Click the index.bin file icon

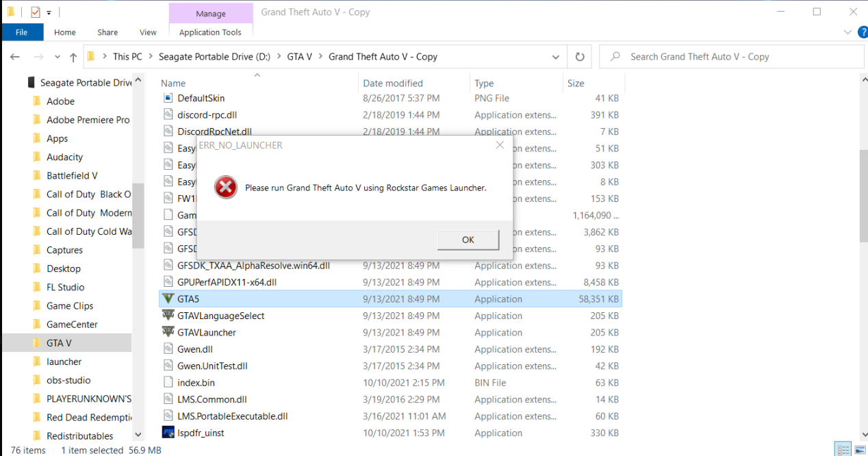tap(168, 383)
